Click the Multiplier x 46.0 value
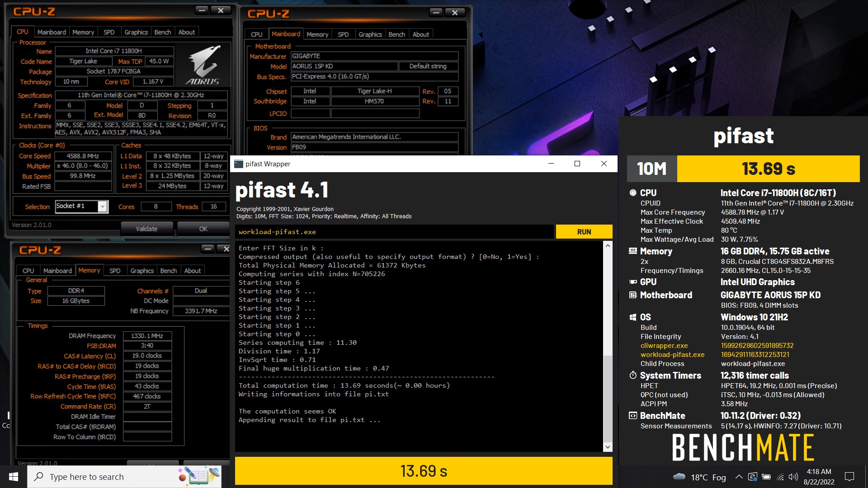The height and width of the screenshot is (488, 868). (83, 166)
